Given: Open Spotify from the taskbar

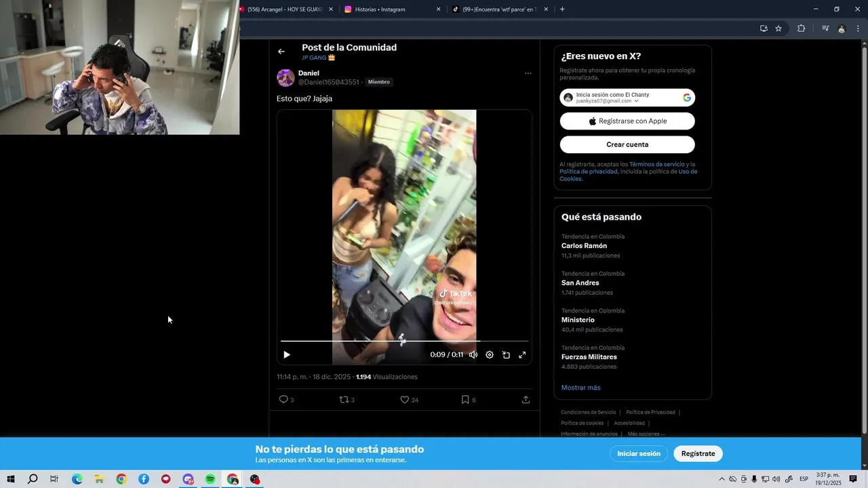Looking at the screenshot, I should coord(210,479).
